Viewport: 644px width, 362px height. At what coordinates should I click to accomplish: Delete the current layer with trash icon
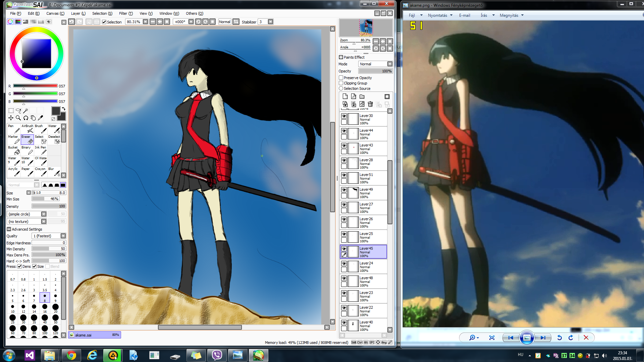(370, 104)
